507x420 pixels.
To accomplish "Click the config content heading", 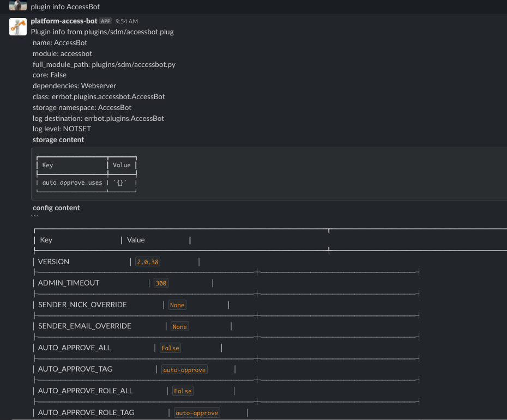I will 56,208.
